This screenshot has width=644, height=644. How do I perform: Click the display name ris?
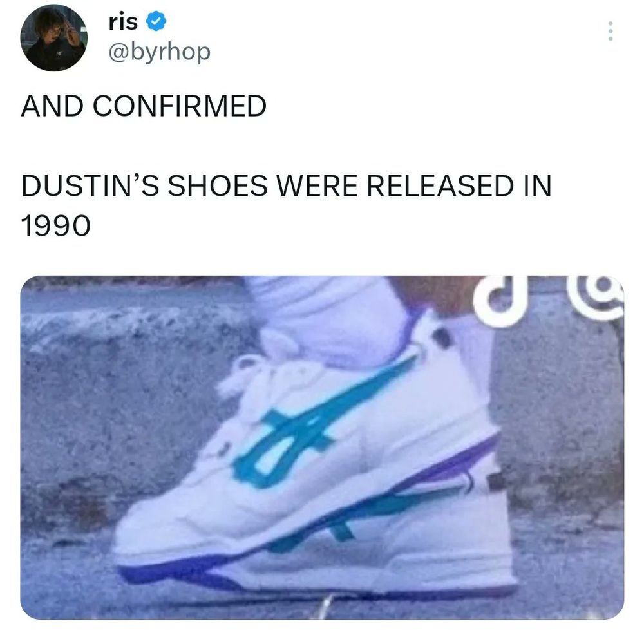pos(123,22)
